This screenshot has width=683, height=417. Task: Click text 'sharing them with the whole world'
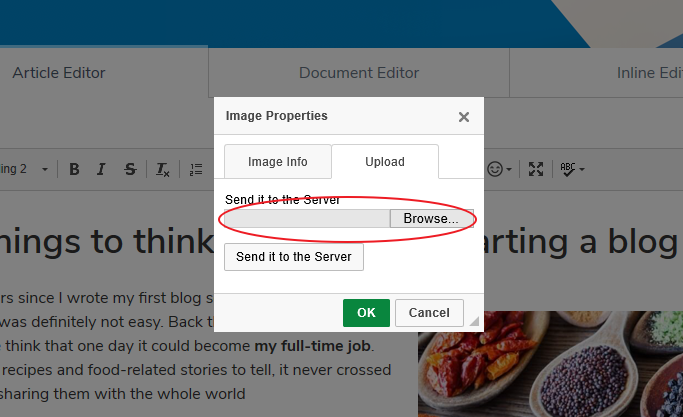[122, 394]
